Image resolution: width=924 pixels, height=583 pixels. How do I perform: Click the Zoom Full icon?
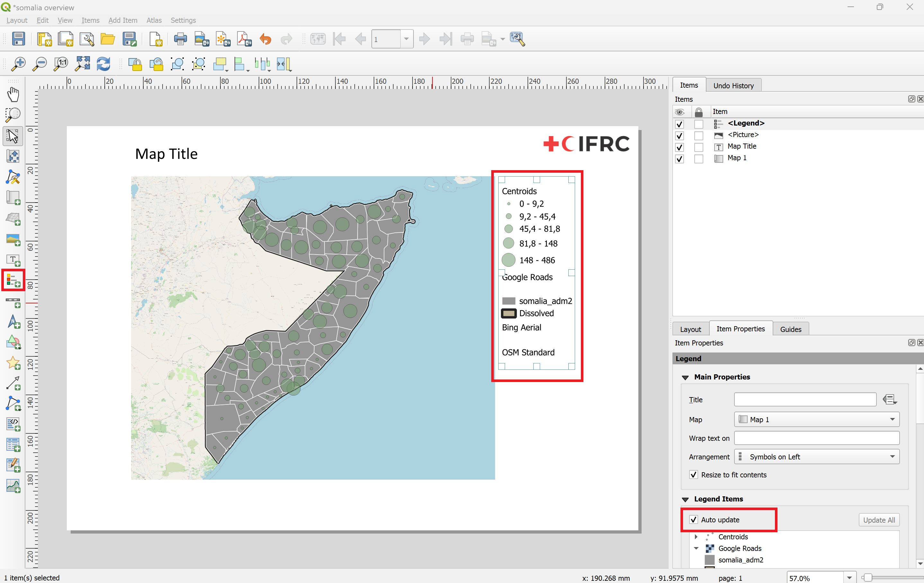tap(82, 64)
